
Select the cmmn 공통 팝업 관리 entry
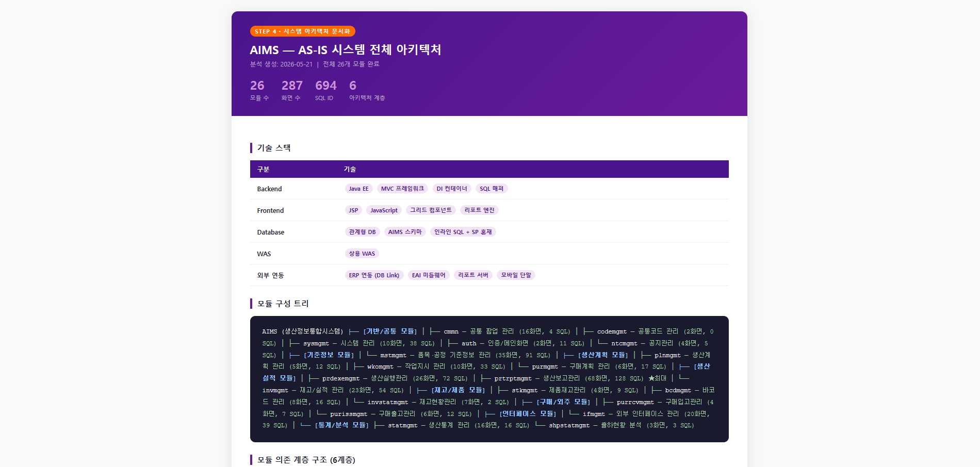507,331
